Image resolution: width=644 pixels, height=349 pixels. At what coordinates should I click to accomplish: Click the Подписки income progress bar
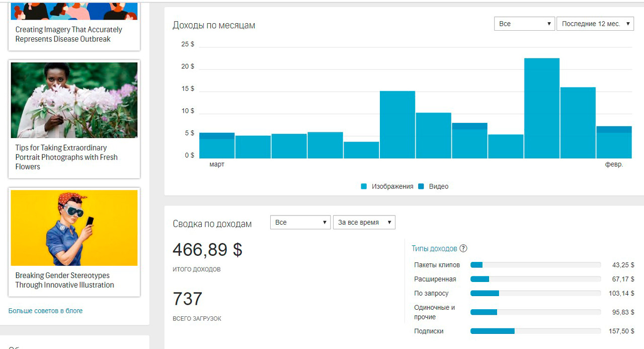(x=535, y=331)
